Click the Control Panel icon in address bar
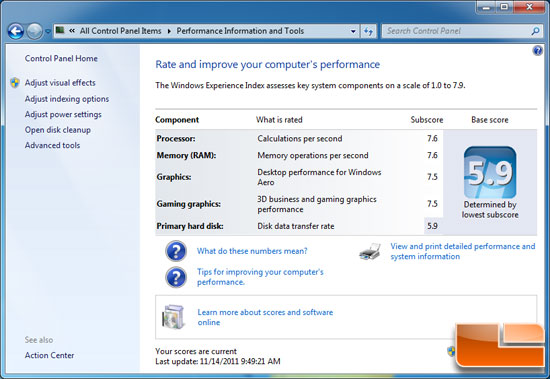 tap(60, 31)
